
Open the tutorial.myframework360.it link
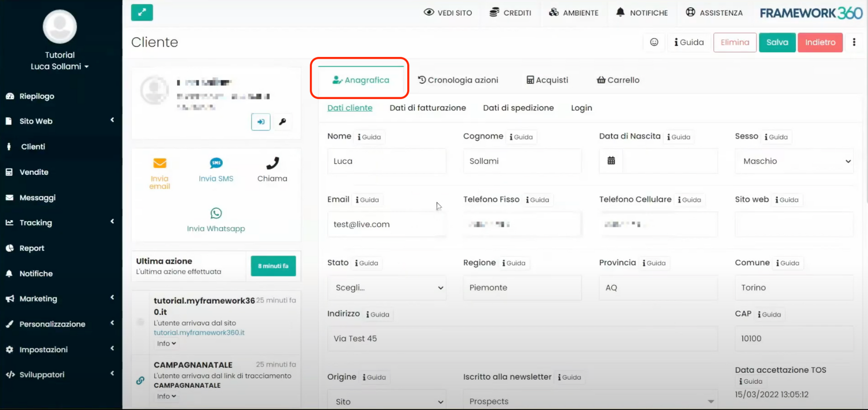click(x=199, y=332)
